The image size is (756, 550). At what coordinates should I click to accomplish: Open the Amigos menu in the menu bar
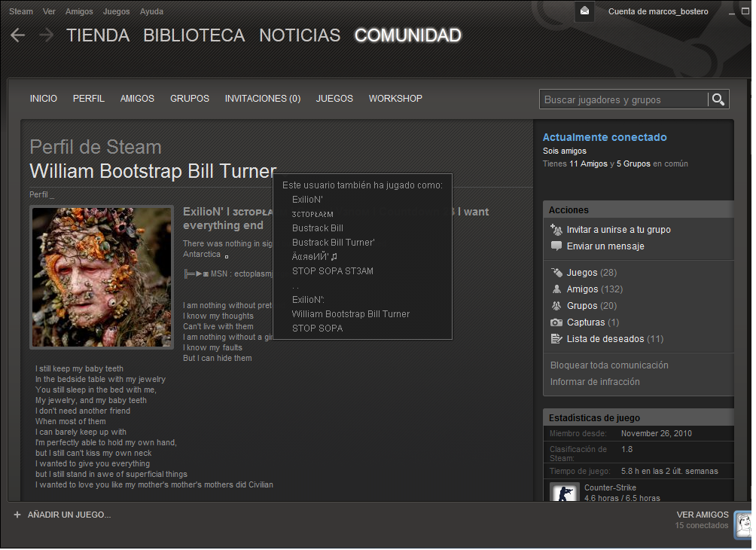point(79,11)
